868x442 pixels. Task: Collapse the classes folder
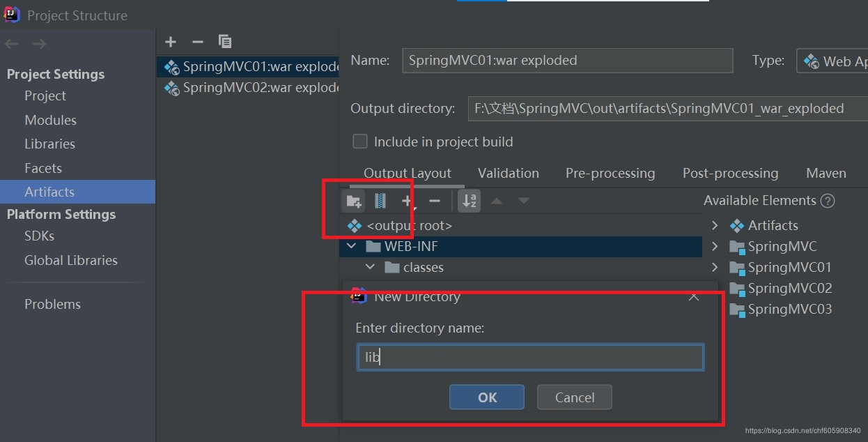[x=371, y=267]
